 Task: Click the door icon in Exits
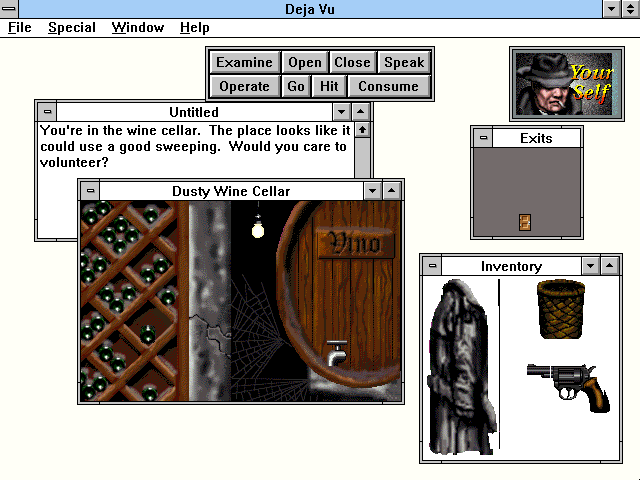525,222
